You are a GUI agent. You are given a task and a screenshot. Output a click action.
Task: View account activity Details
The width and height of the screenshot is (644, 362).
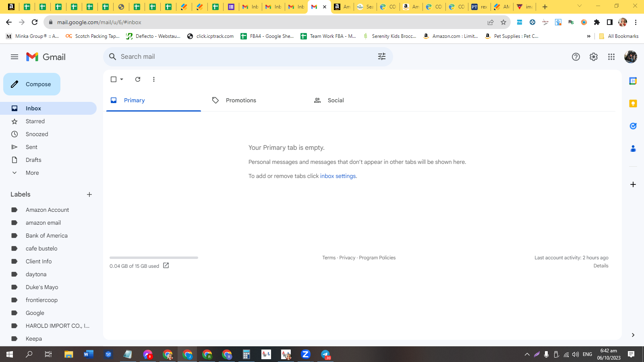[x=601, y=266]
